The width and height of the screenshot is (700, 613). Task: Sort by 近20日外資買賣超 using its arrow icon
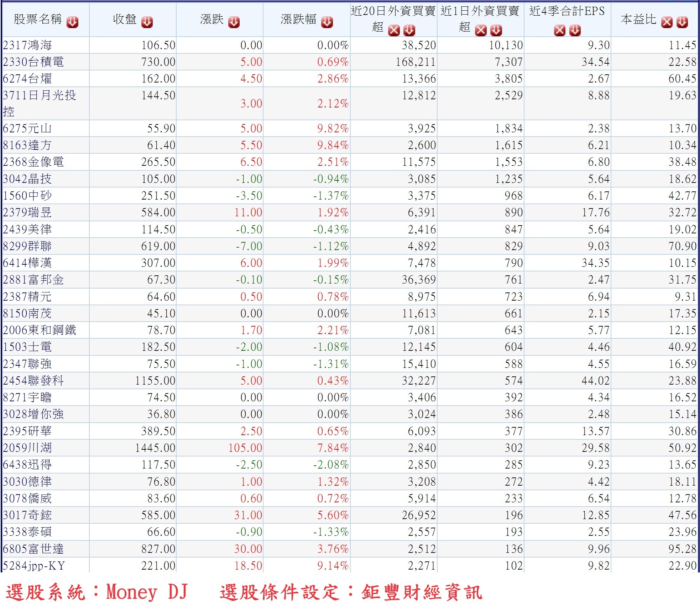tap(409, 31)
